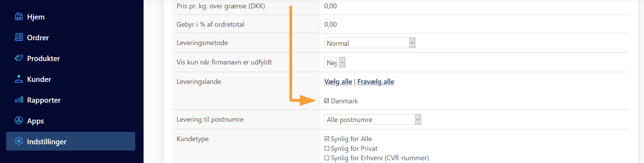Click the Kunder person icon
Viewport: 644px width, 163px height.
click(19, 79)
